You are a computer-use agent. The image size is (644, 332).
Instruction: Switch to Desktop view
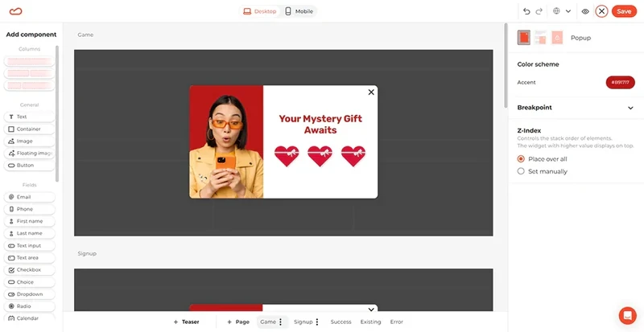[259, 11]
